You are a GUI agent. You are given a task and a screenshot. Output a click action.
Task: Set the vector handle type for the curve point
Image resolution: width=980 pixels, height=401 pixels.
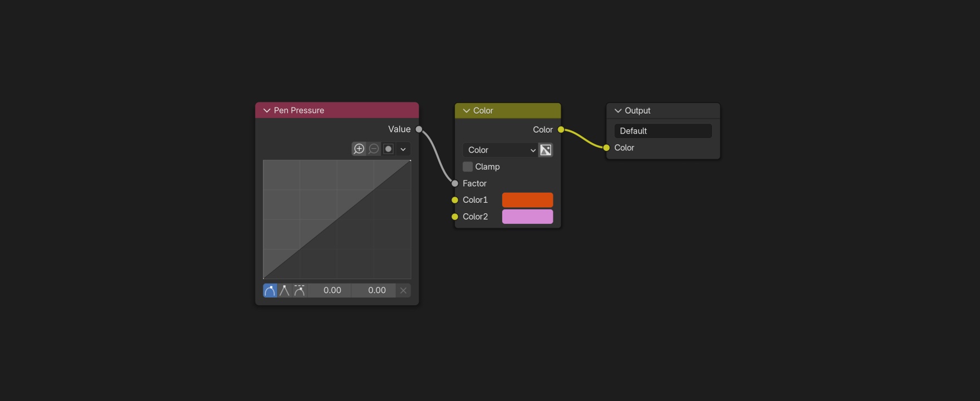[x=285, y=290]
